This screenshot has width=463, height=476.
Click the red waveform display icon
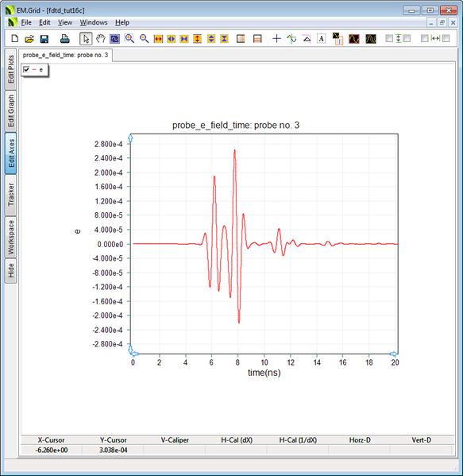click(354, 39)
